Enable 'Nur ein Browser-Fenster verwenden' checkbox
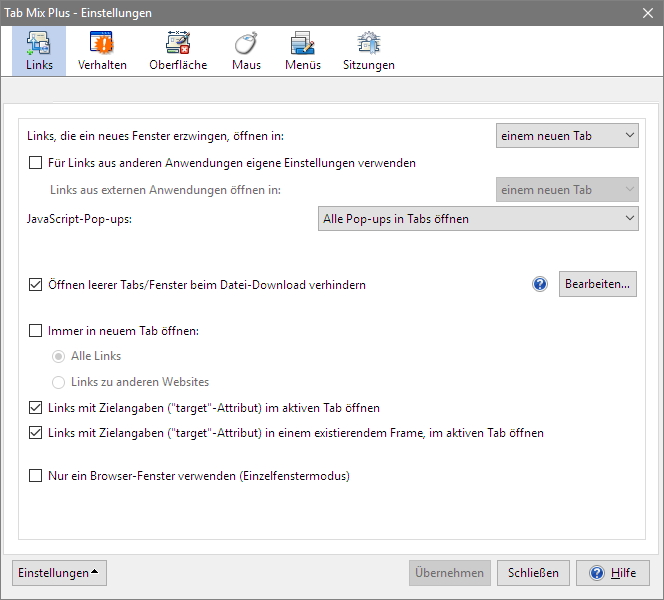 36,476
